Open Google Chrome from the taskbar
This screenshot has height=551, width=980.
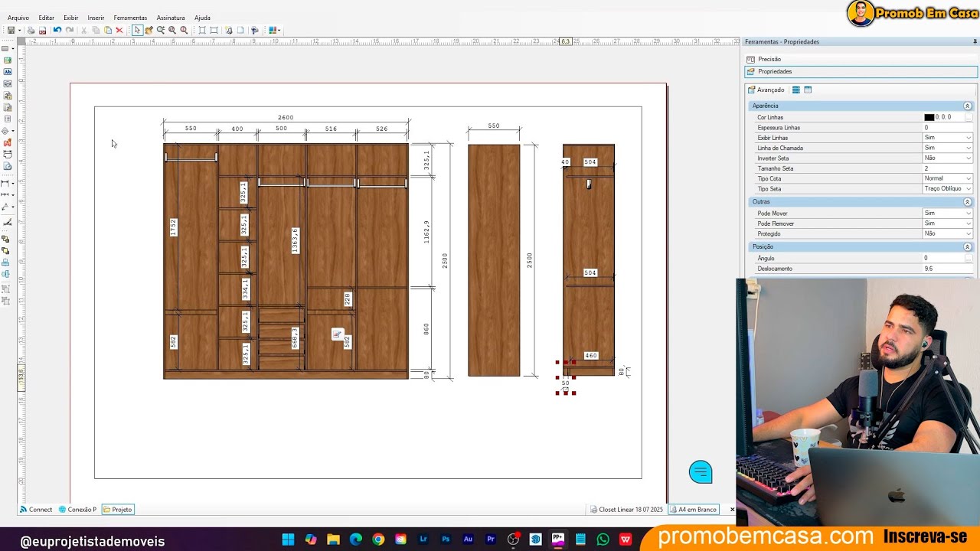point(378,540)
